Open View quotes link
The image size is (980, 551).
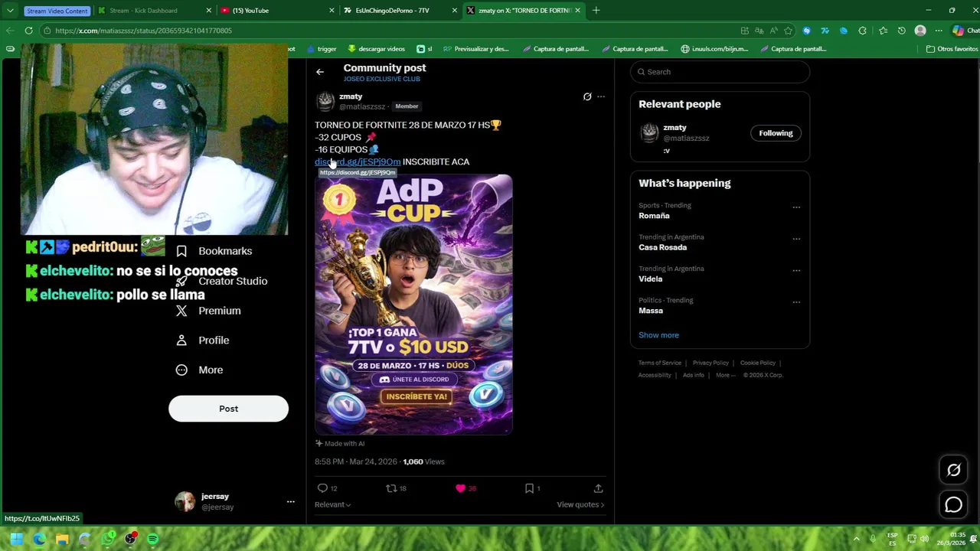(580, 504)
